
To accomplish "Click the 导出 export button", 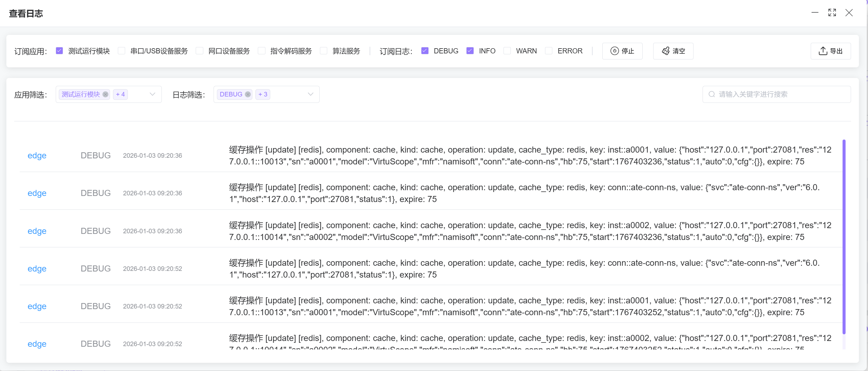I will coord(831,51).
